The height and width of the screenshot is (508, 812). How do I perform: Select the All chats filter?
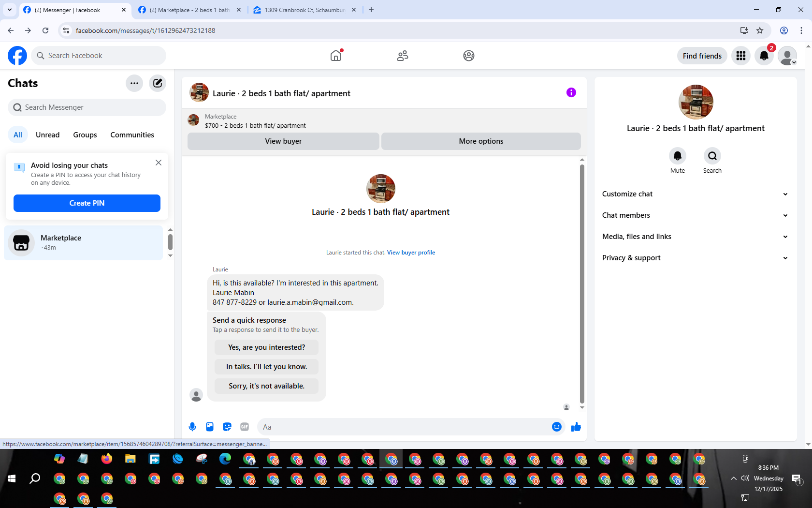pyautogui.click(x=18, y=135)
